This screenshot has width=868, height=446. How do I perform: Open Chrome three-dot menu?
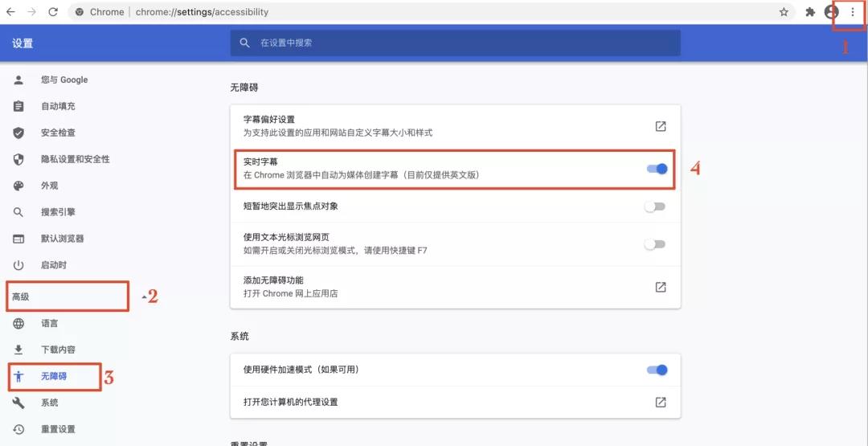pyautogui.click(x=853, y=11)
